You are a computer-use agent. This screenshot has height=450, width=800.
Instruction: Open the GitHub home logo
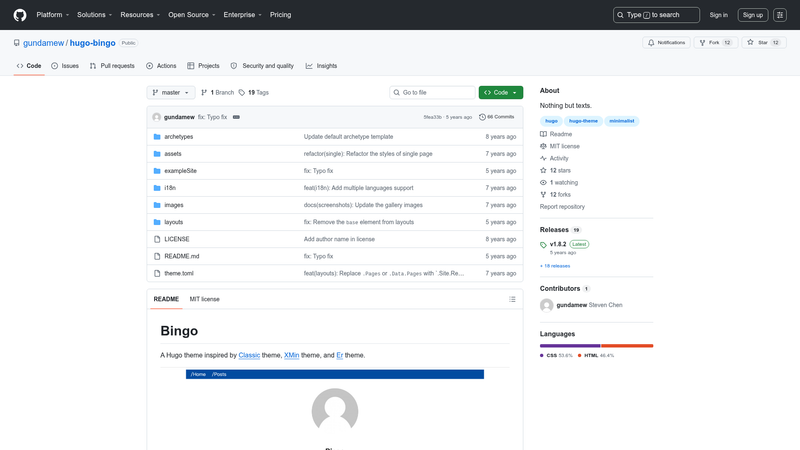click(x=20, y=15)
